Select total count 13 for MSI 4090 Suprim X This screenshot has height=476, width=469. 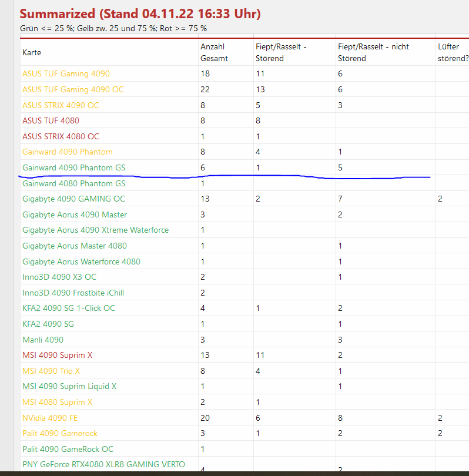(205, 355)
